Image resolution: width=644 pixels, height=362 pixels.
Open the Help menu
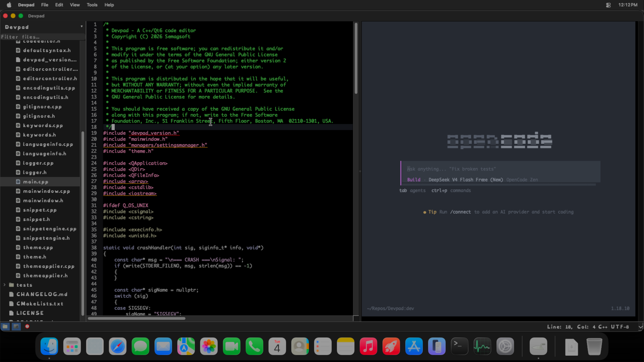coord(109,5)
